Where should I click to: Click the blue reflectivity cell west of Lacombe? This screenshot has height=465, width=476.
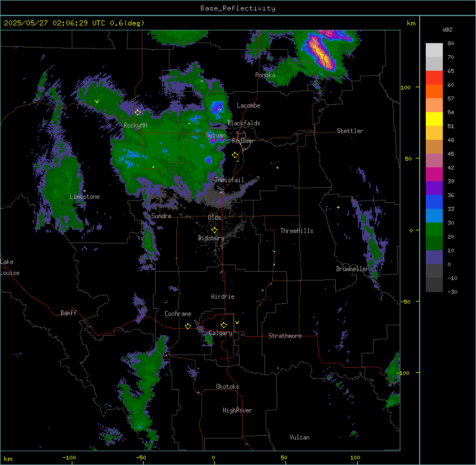pos(218,109)
